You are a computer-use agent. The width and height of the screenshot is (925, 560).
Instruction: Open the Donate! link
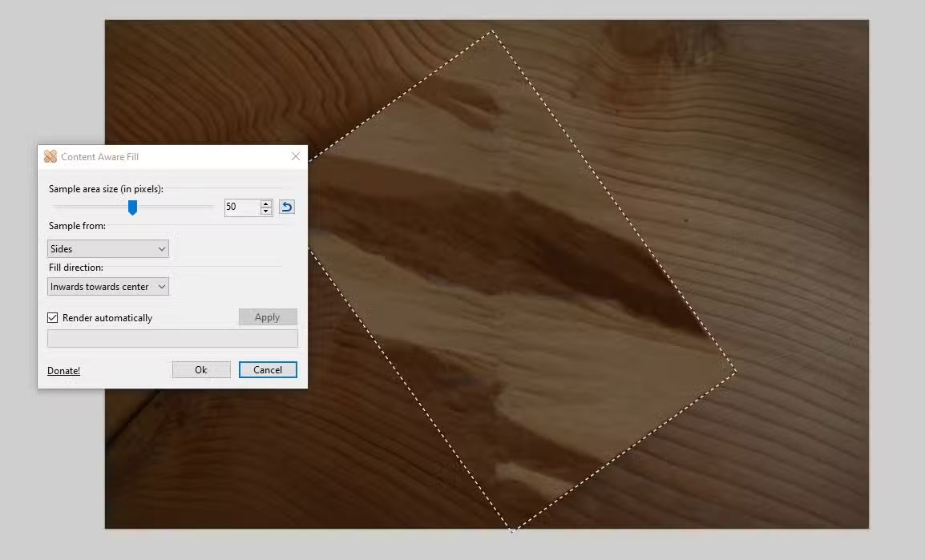[63, 371]
